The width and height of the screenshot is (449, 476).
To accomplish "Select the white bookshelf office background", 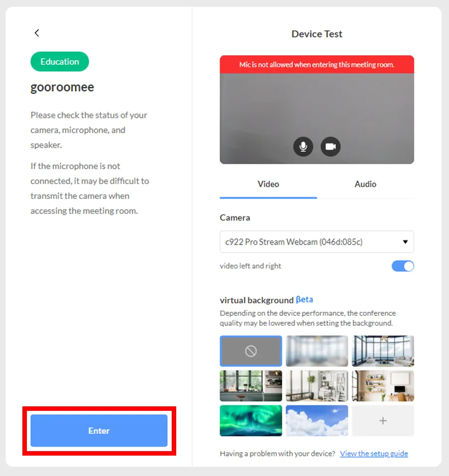I will (317, 385).
